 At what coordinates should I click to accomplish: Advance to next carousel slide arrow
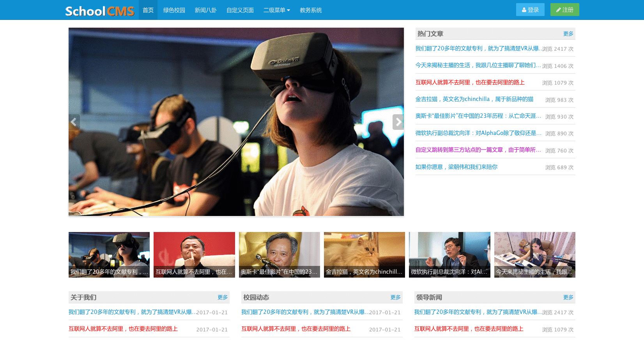tap(398, 122)
